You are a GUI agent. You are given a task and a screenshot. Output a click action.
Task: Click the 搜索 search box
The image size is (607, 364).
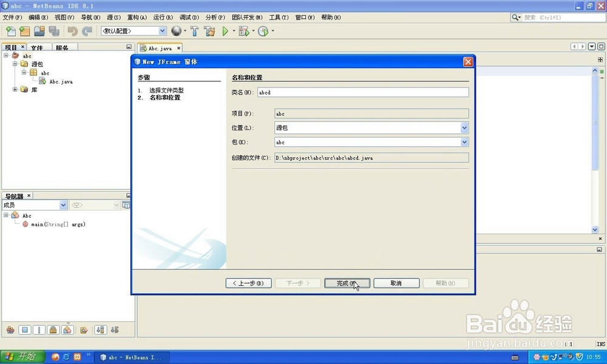(563, 18)
